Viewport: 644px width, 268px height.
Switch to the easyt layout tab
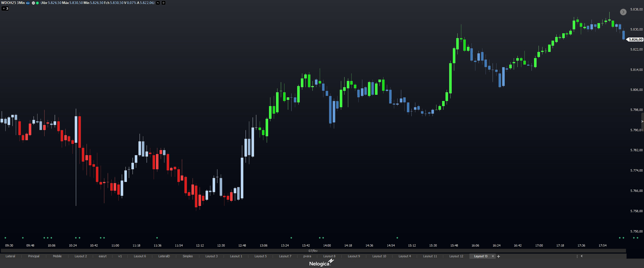103,256
